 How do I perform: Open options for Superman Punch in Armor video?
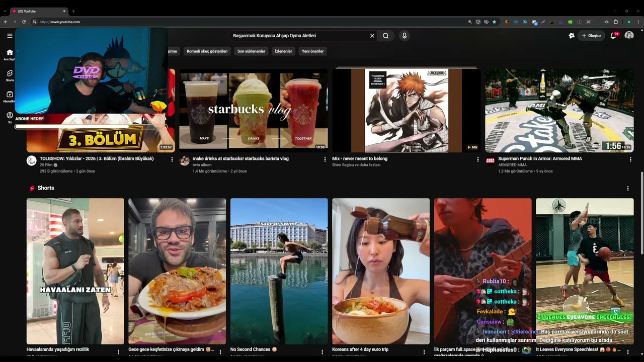pos(630,159)
